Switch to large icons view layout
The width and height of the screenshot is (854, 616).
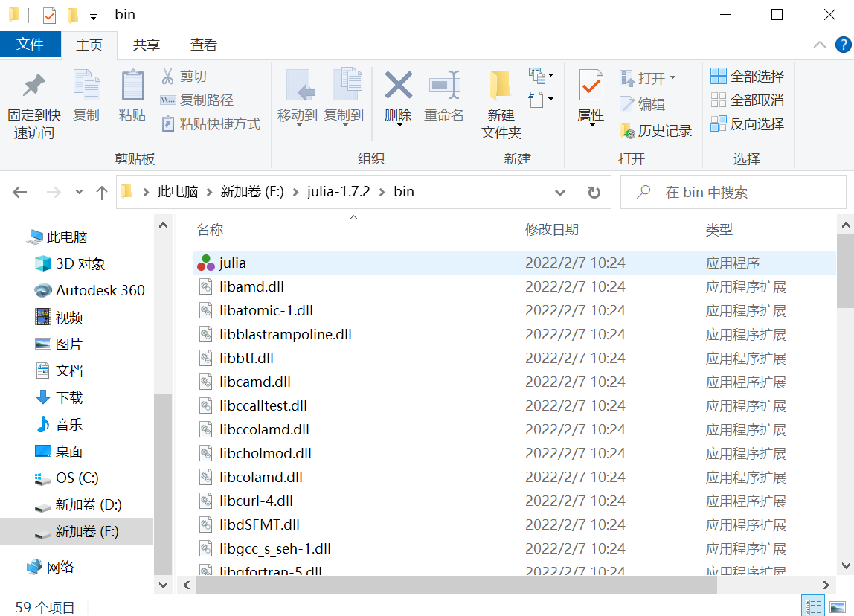click(x=838, y=606)
